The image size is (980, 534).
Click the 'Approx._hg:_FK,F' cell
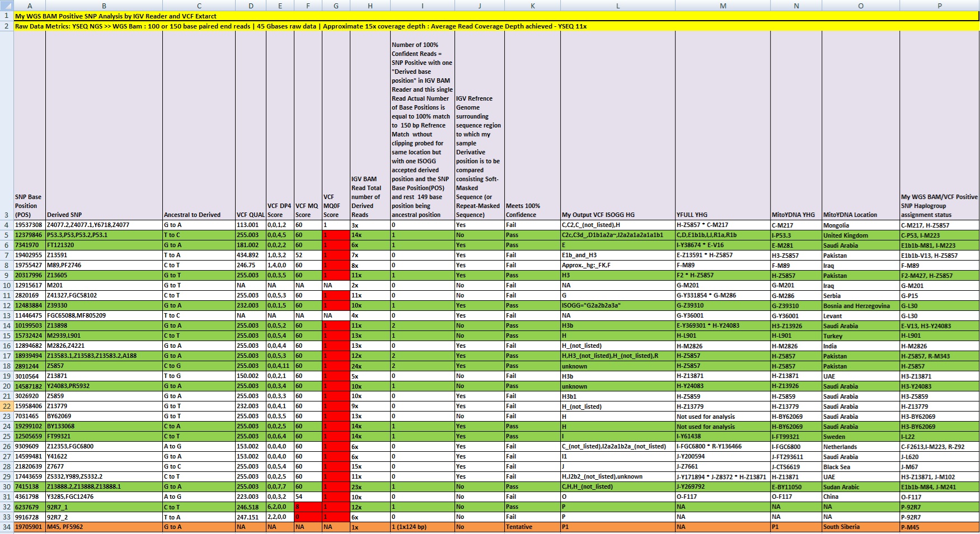coord(618,265)
